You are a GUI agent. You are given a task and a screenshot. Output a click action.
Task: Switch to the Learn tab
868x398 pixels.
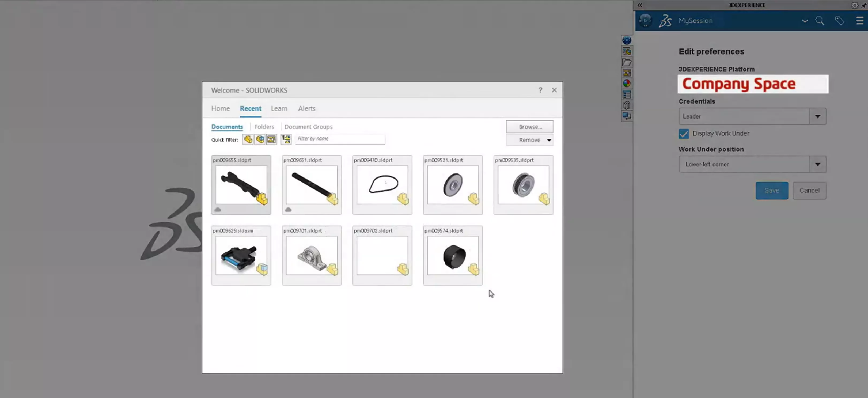279,108
